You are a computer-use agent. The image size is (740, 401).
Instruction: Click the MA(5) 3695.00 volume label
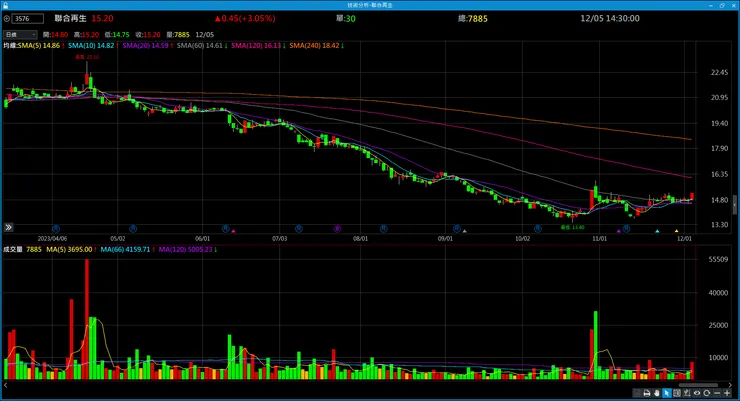click(x=69, y=249)
